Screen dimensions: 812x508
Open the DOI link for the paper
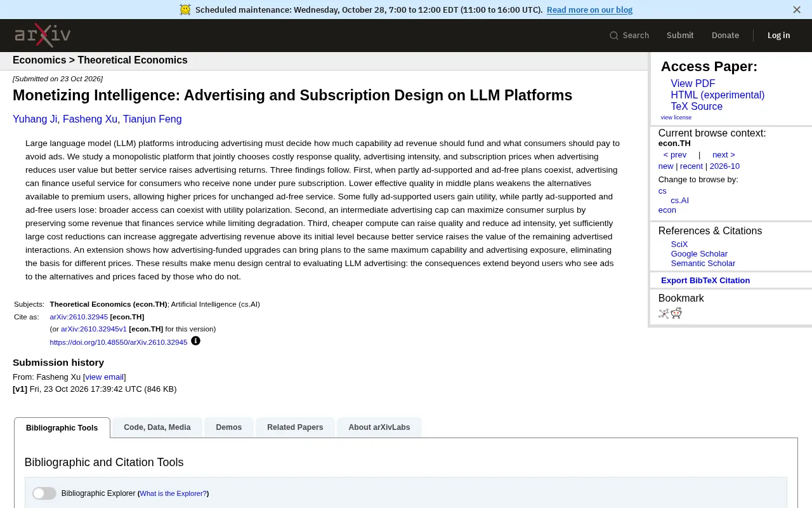pyautogui.click(x=119, y=342)
